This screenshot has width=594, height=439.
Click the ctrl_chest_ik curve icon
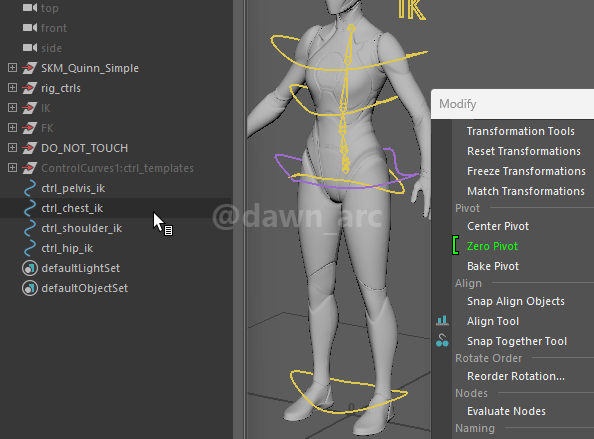pyautogui.click(x=30, y=208)
